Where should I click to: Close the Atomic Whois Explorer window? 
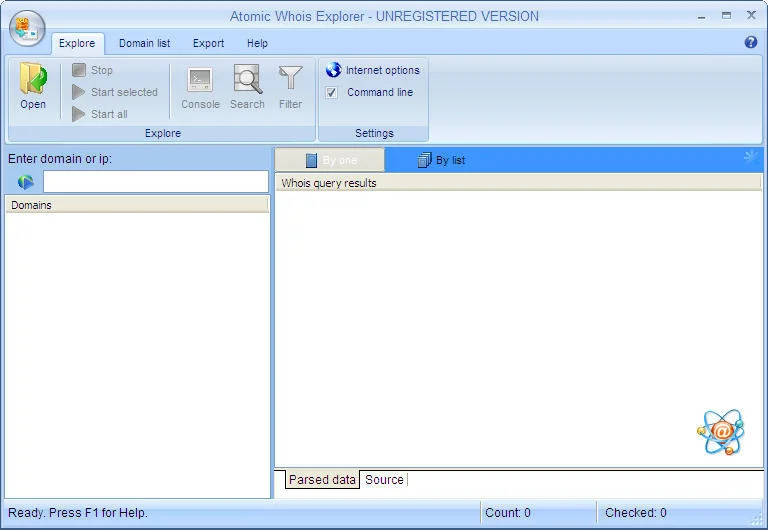[x=751, y=15]
